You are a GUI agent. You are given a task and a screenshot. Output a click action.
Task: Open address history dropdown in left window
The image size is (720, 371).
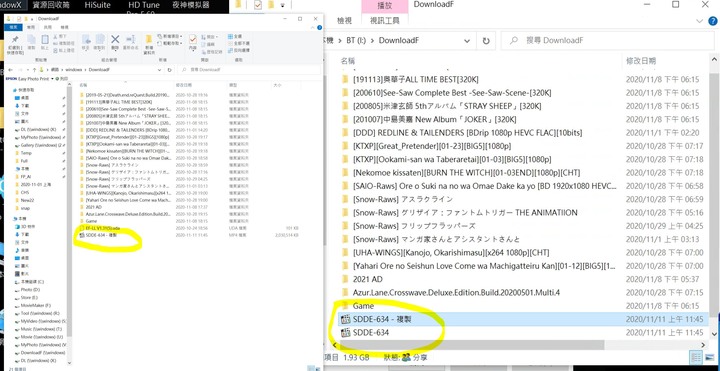159,70
